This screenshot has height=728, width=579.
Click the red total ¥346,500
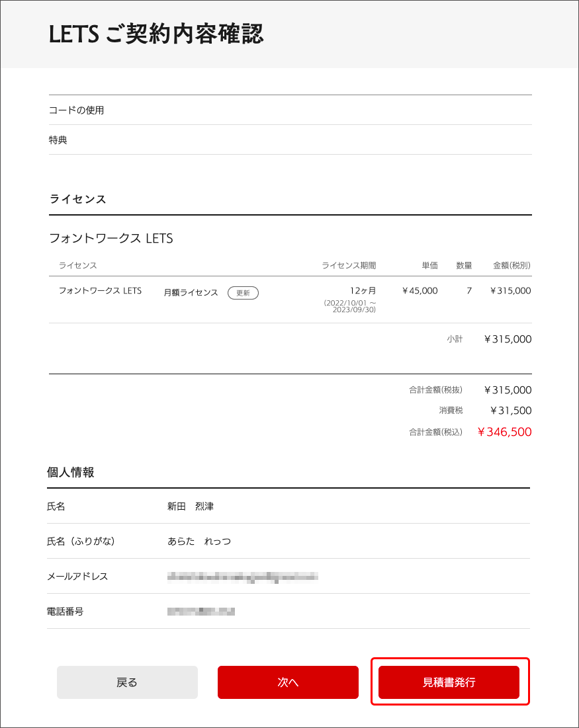coord(504,432)
